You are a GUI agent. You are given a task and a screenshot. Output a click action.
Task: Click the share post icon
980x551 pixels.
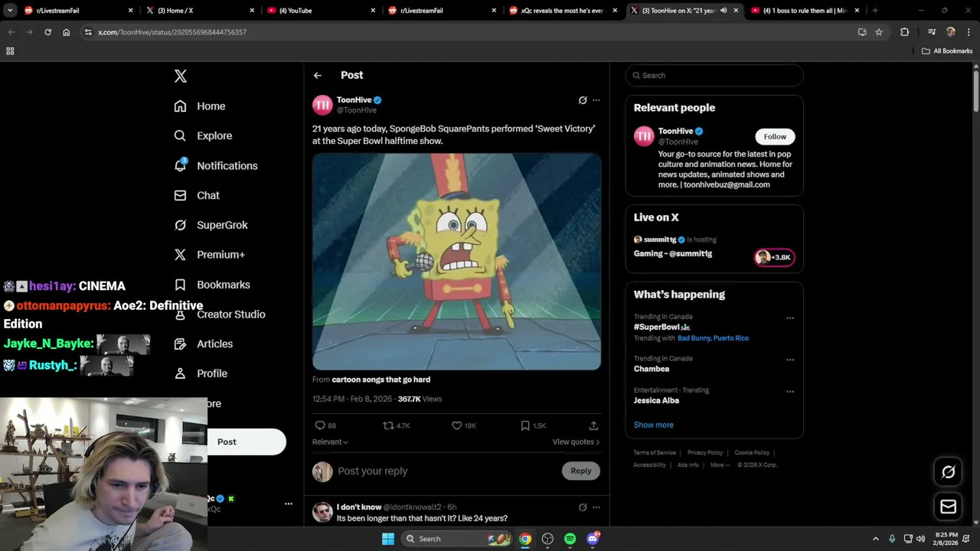coord(593,425)
